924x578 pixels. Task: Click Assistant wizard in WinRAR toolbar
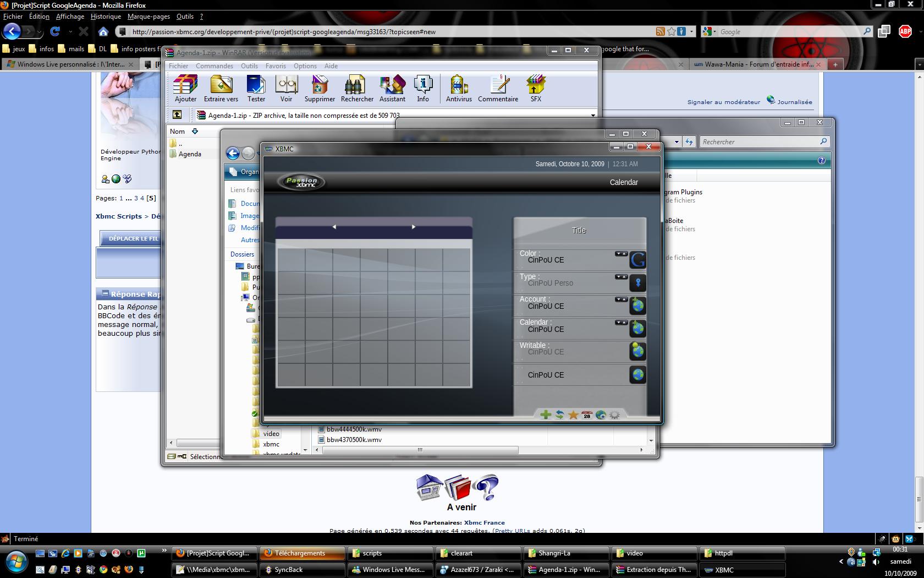[x=392, y=89]
